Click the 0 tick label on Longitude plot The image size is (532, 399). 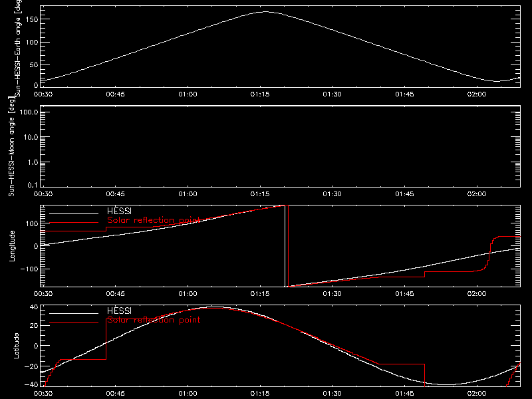[36, 246]
